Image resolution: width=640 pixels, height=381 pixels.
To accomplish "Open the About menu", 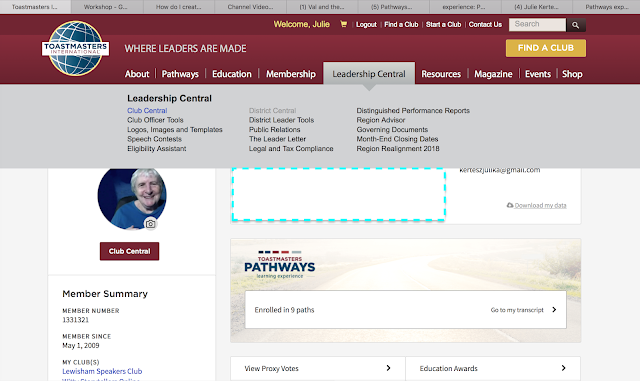I will pyautogui.click(x=137, y=74).
